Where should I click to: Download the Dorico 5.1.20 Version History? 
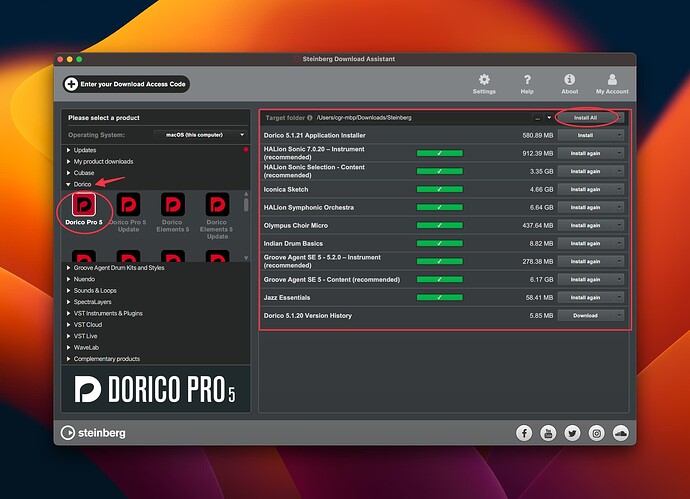pos(585,316)
